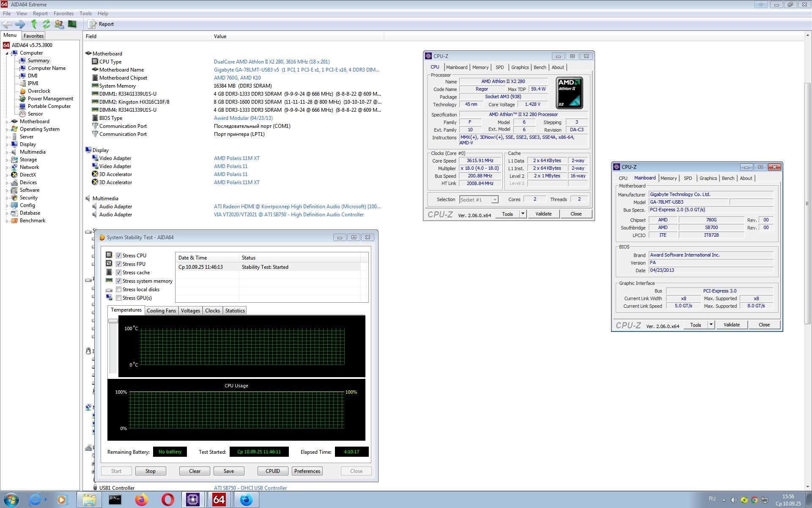Image resolution: width=812 pixels, height=508 pixels.
Task: Select Overclock in the tree
Action: (39, 91)
